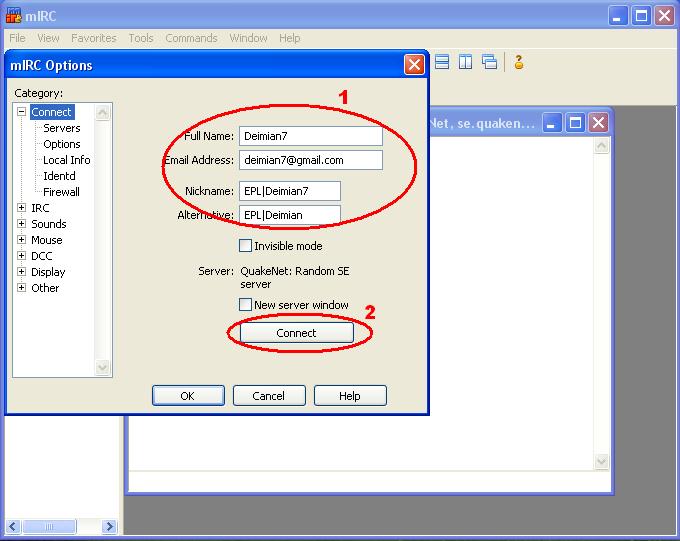Viewport: 680px width, 541px height.
Task: Tick the New server window checkbox
Action: pyautogui.click(x=245, y=305)
